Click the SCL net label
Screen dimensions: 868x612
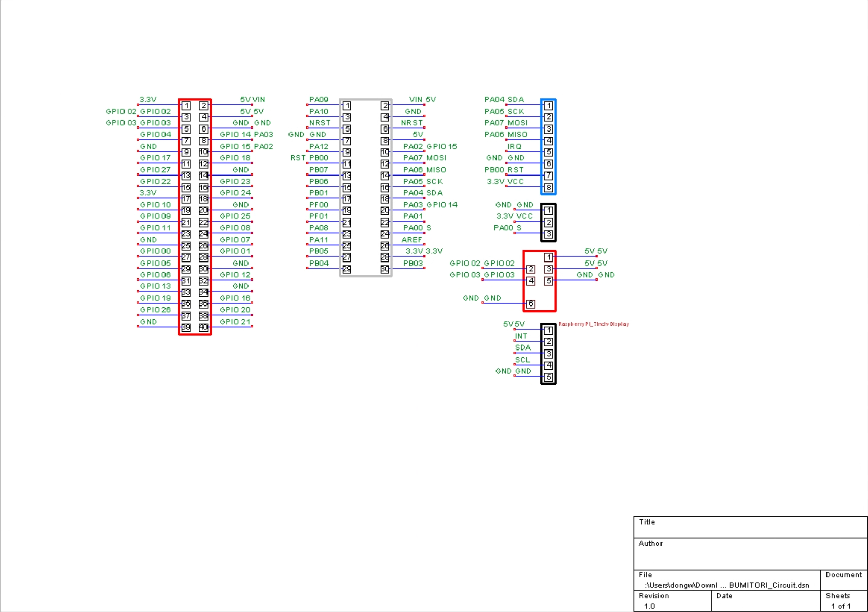[x=523, y=360]
